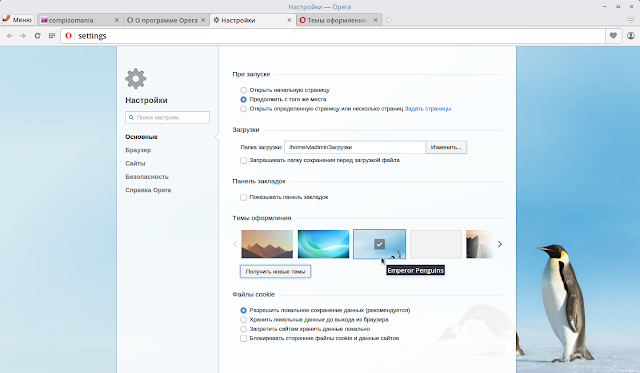Click the Opera logo in address bar
The height and width of the screenshot is (373, 640).
[69, 36]
